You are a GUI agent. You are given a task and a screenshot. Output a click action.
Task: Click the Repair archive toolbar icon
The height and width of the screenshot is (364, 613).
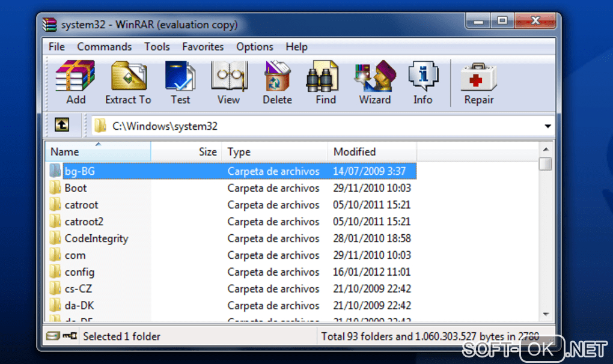pyautogui.click(x=479, y=76)
